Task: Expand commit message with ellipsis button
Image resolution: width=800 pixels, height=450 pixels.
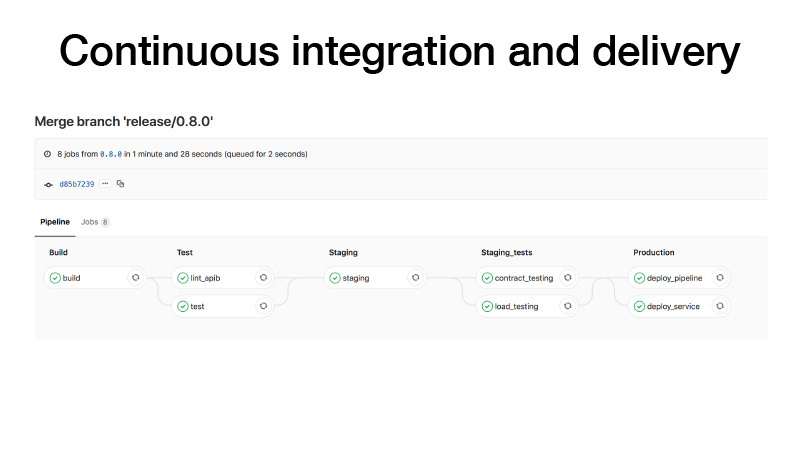Action: click(x=105, y=184)
